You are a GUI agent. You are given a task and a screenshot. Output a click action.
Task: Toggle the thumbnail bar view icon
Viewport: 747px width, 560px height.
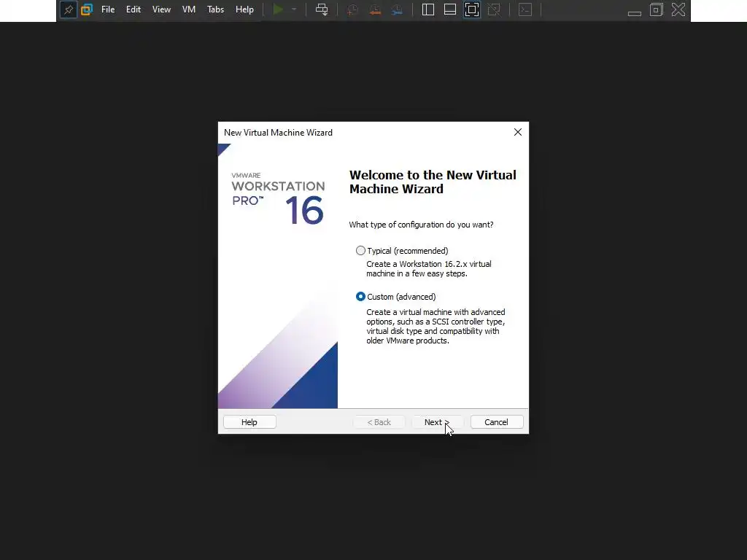(449, 9)
